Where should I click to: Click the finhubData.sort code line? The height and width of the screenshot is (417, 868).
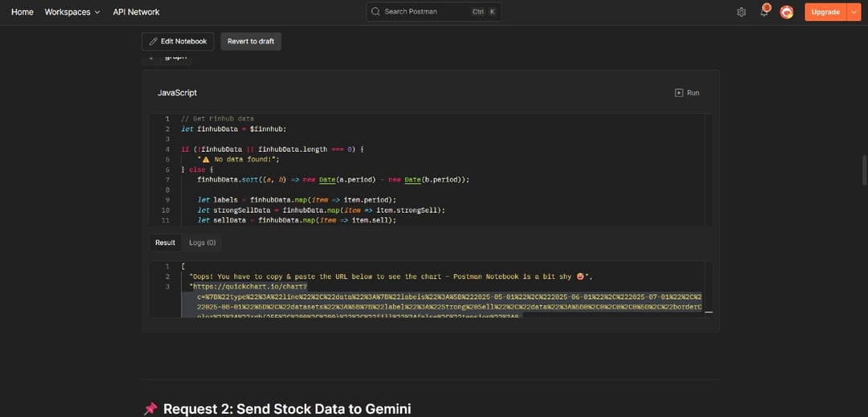click(334, 180)
